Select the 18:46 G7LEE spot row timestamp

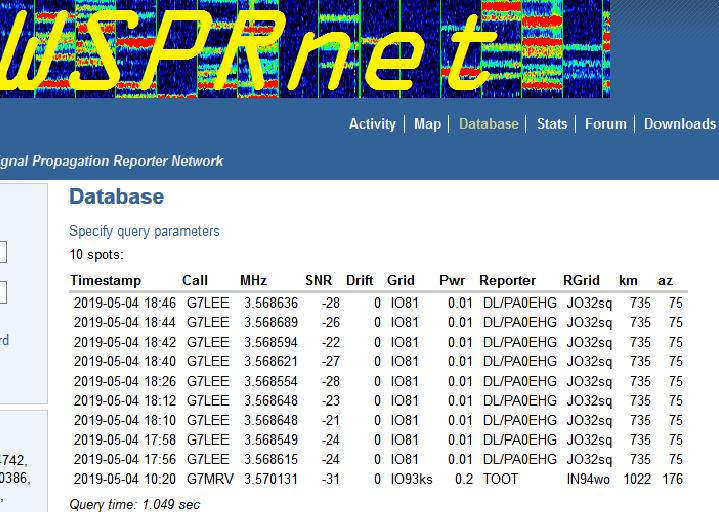[x=124, y=303]
